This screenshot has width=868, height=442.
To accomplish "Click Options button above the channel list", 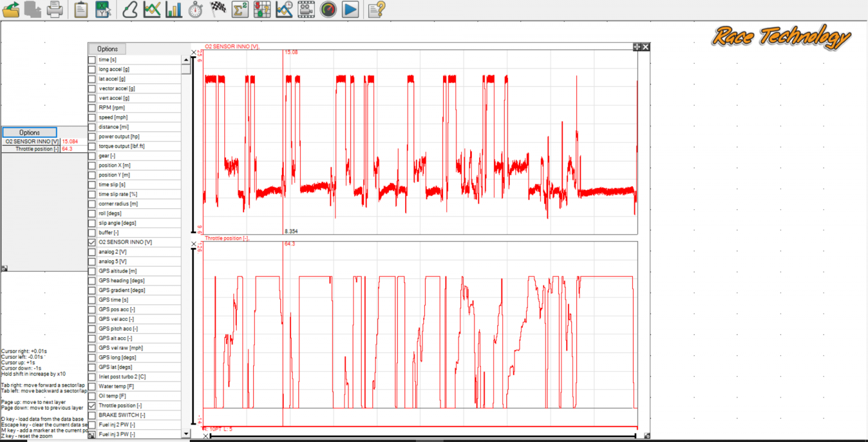I will [107, 49].
